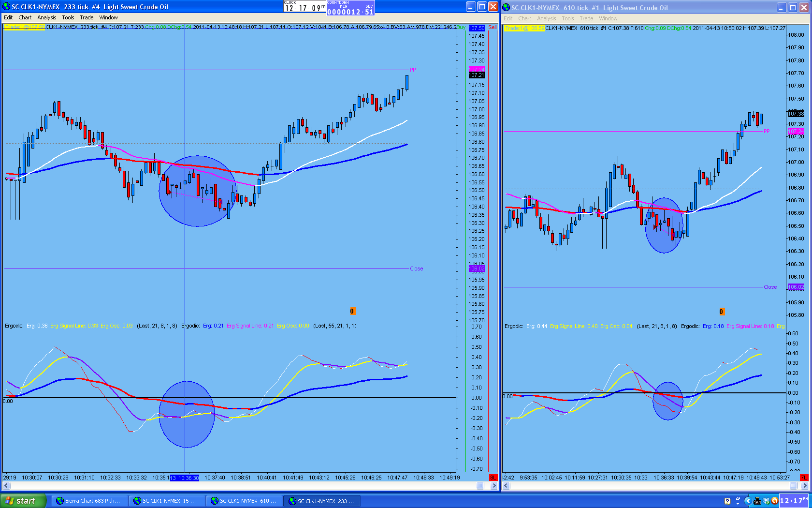Click the Dropbox tray icon
Viewport: 812px width, 508px height.
click(766, 501)
